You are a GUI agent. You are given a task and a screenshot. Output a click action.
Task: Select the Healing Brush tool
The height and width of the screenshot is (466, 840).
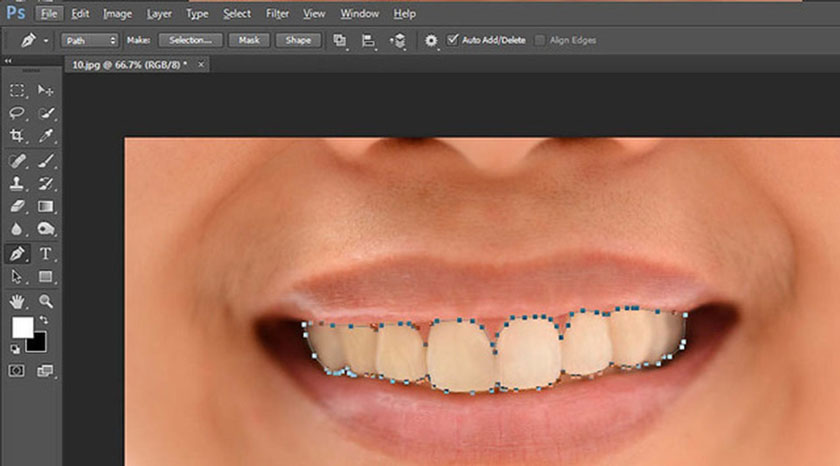pyautogui.click(x=17, y=160)
